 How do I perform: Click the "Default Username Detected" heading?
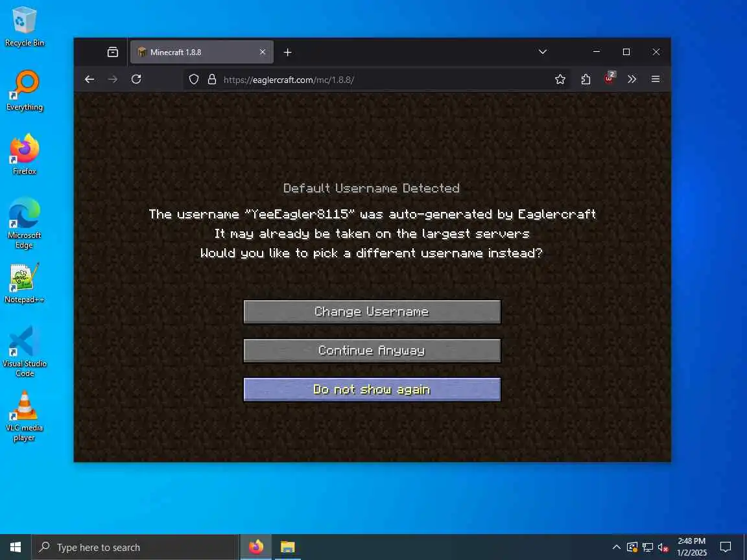pos(372,188)
